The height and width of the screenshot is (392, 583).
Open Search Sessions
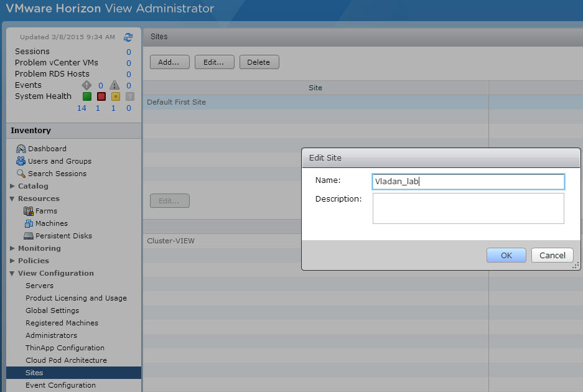57,174
